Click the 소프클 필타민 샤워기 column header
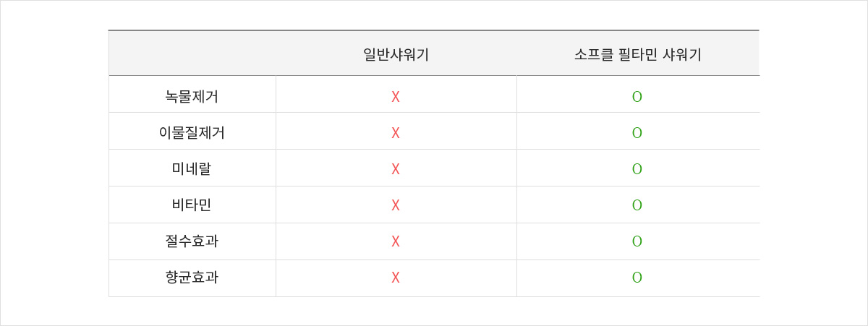 click(x=637, y=54)
